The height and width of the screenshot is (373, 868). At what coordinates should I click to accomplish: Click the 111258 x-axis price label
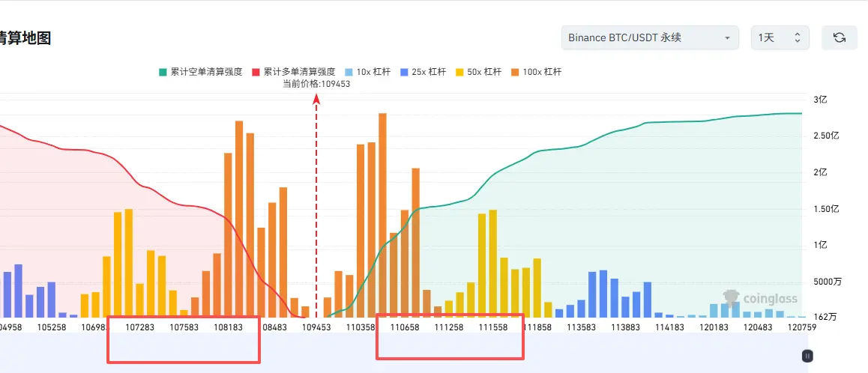coord(449,327)
